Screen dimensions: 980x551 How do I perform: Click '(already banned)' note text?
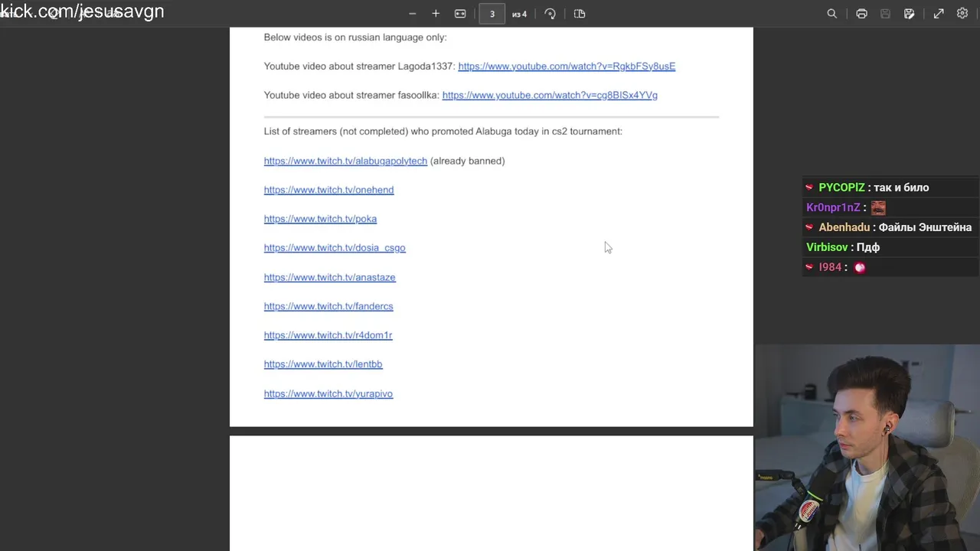click(467, 161)
